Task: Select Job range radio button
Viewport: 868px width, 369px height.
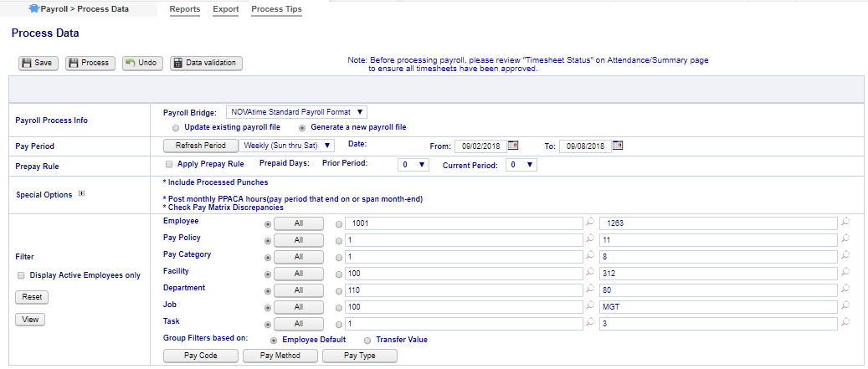Action: (x=340, y=307)
